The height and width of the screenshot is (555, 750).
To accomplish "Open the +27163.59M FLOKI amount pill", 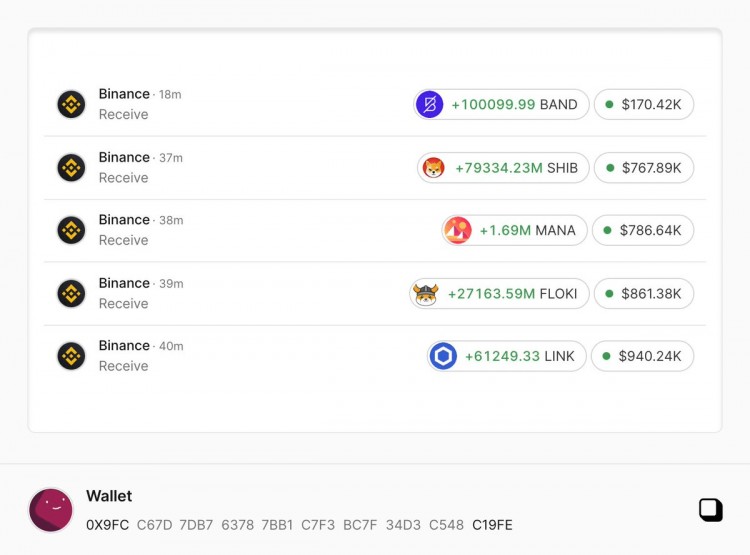I will click(x=499, y=294).
